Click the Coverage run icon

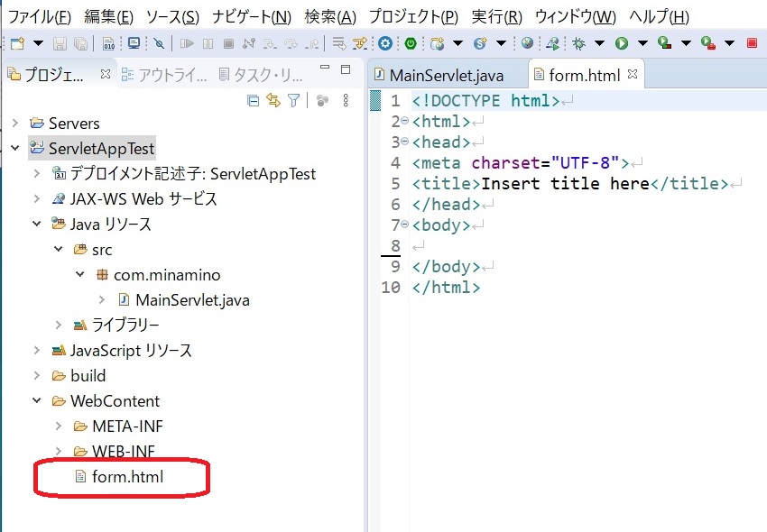(x=664, y=43)
